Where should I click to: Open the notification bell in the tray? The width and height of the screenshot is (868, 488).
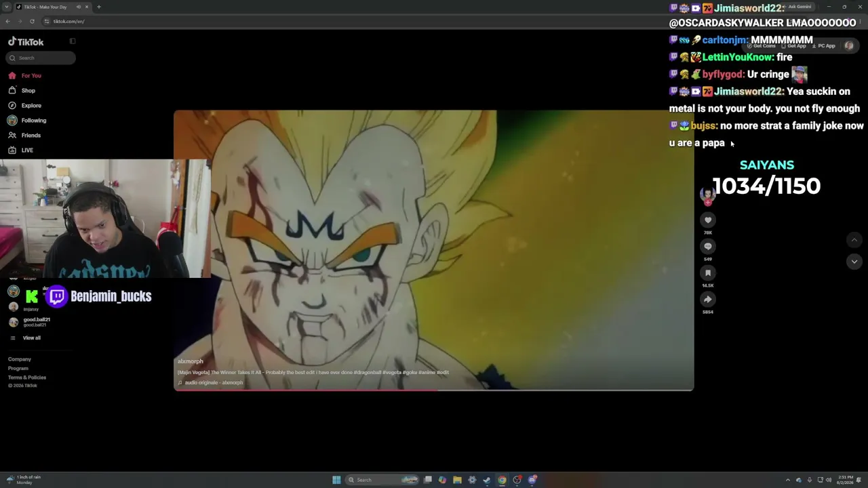(860, 480)
